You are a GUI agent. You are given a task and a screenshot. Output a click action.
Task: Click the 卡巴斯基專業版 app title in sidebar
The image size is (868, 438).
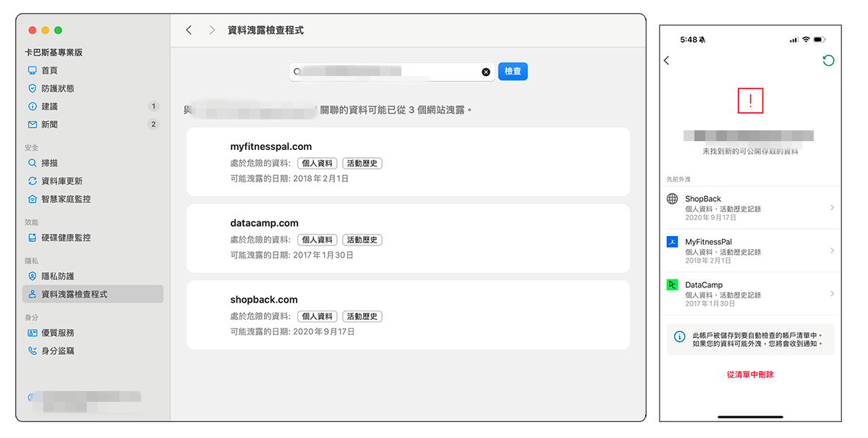54,53
